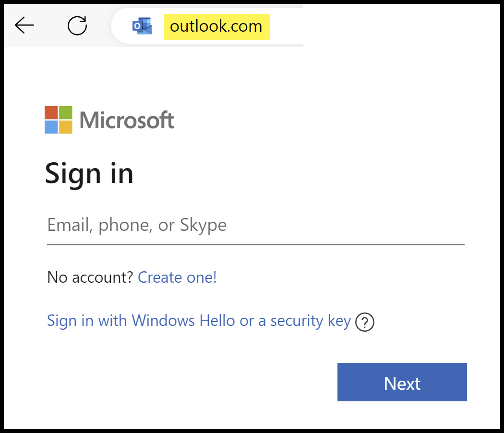The height and width of the screenshot is (433, 504).
Task: Go back using the back arrow
Action: [24, 26]
